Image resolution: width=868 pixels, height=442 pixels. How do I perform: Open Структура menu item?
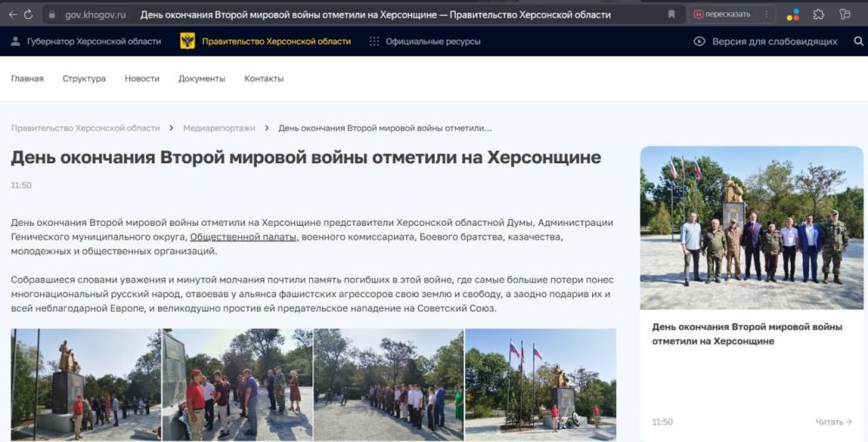84,79
